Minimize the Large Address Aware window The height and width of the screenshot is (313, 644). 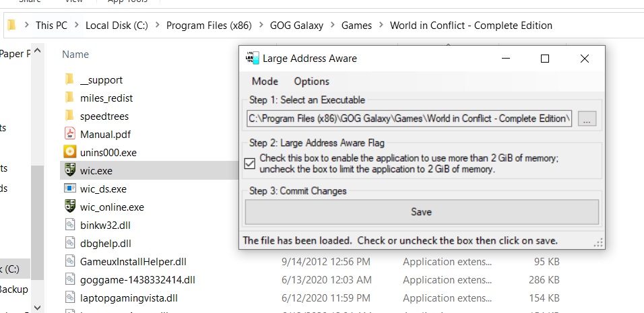pyautogui.click(x=506, y=59)
